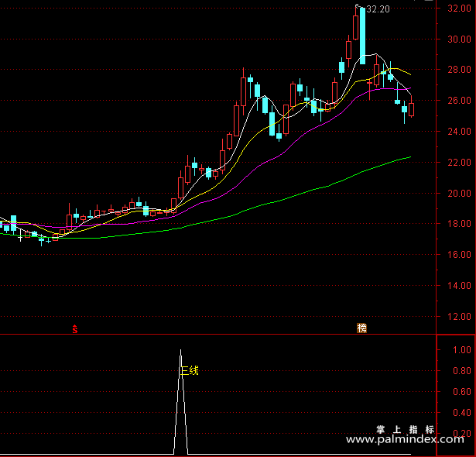Click the white indicator spike peak
Screen dimensions: 476x457
181,351
